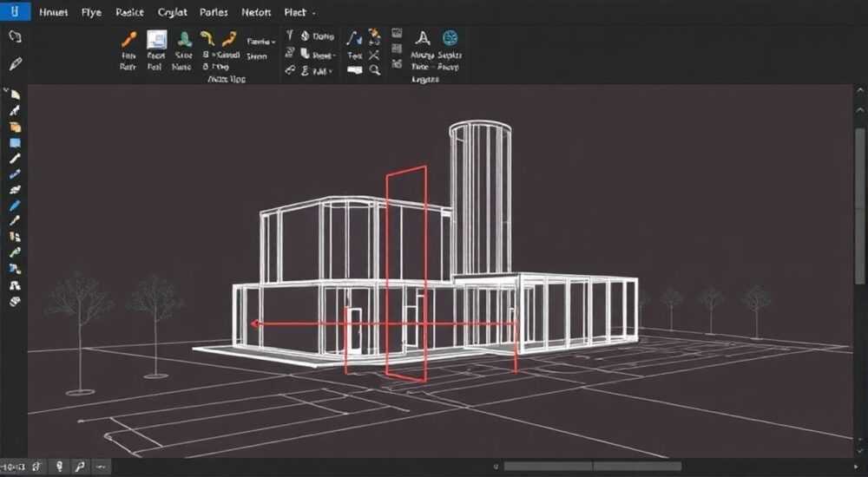Click the horizontal scrollbar at bottom

pyautogui.click(x=592, y=467)
